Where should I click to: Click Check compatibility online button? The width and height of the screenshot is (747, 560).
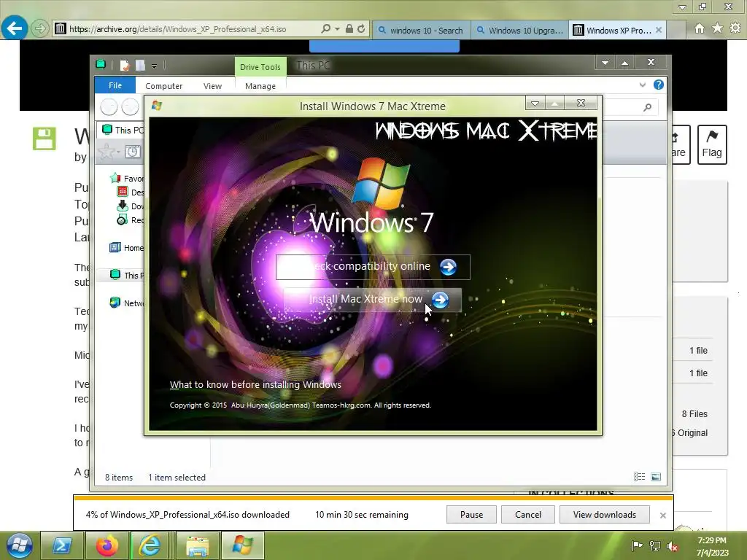point(373,267)
